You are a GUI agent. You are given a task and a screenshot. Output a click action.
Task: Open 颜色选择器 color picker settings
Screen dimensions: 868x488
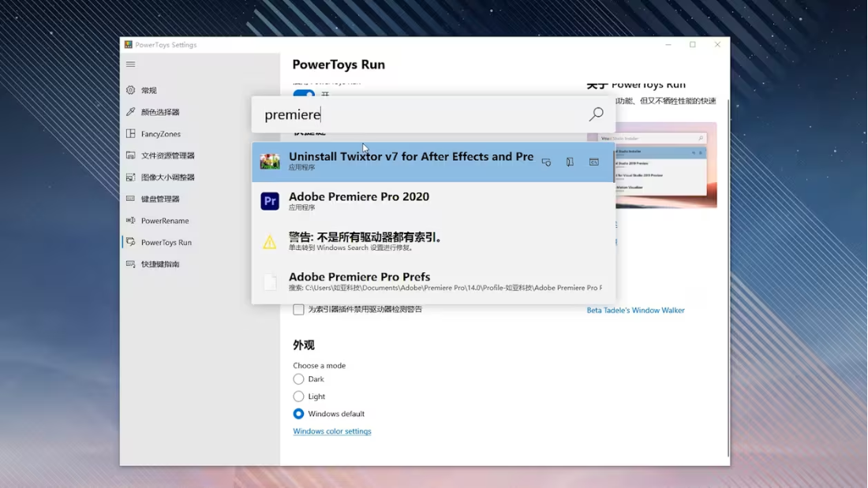pyautogui.click(x=159, y=112)
